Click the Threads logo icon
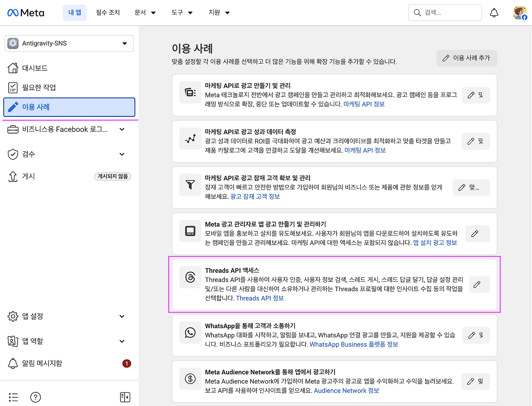 tap(190, 277)
